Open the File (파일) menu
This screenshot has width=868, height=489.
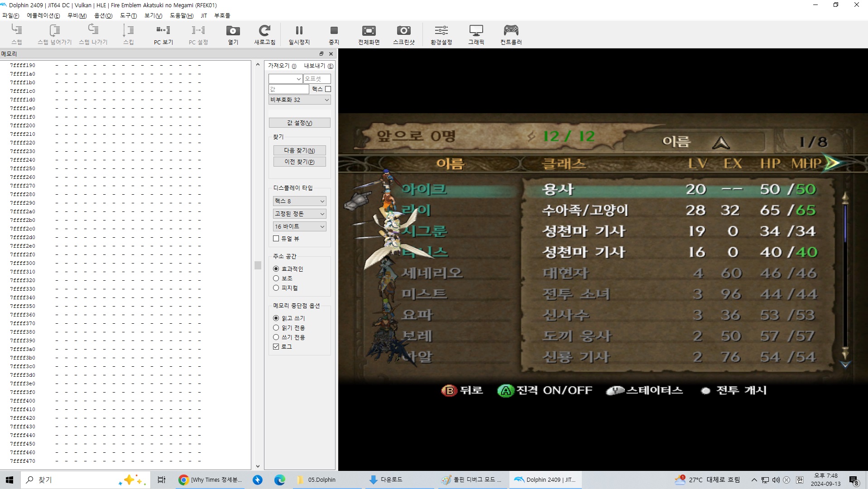pos(11,15)
